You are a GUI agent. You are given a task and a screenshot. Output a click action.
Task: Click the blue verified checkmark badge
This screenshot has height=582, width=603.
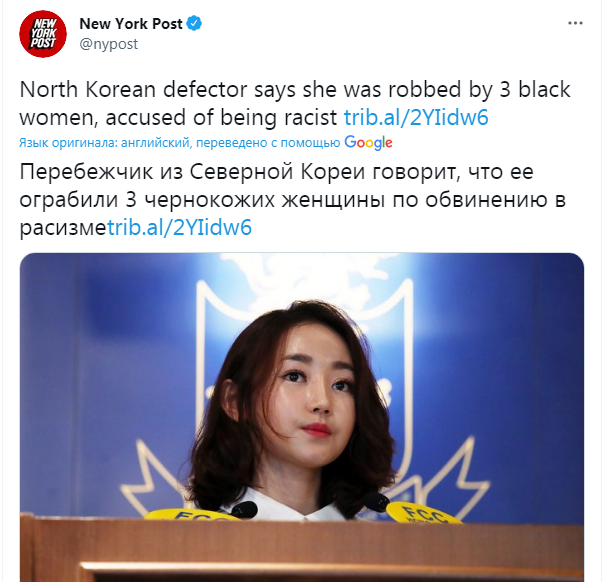194,24
